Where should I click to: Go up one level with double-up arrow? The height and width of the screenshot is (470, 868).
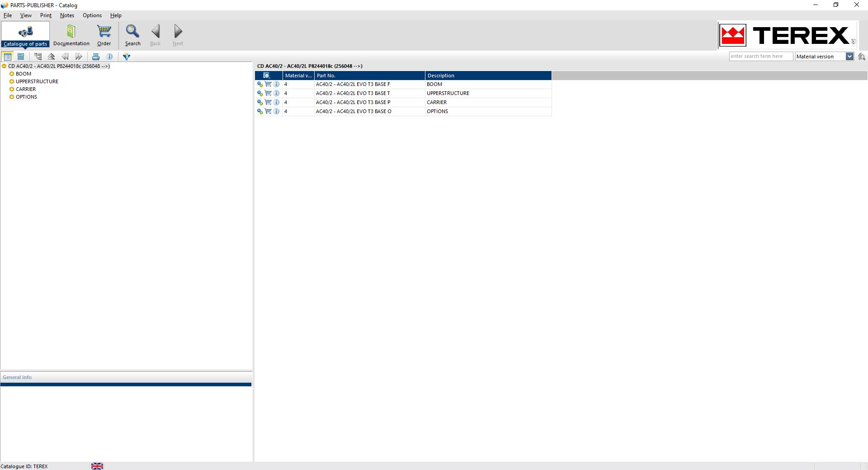pyautogui.click(x=52, y=57)
